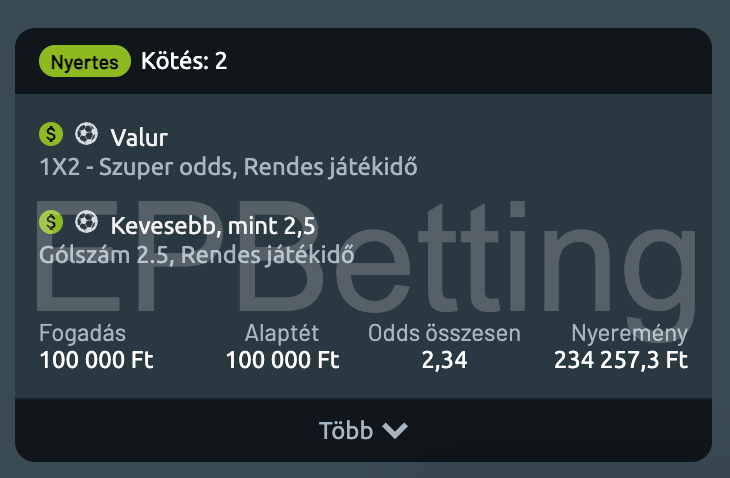Click the 100 000 Ft value under Fogadás

(x=97, y=360)
